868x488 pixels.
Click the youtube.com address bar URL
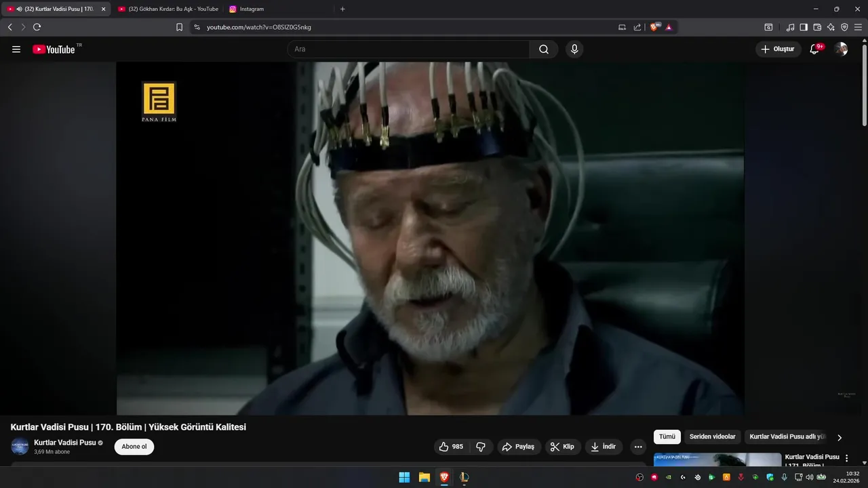coord(259,27)
